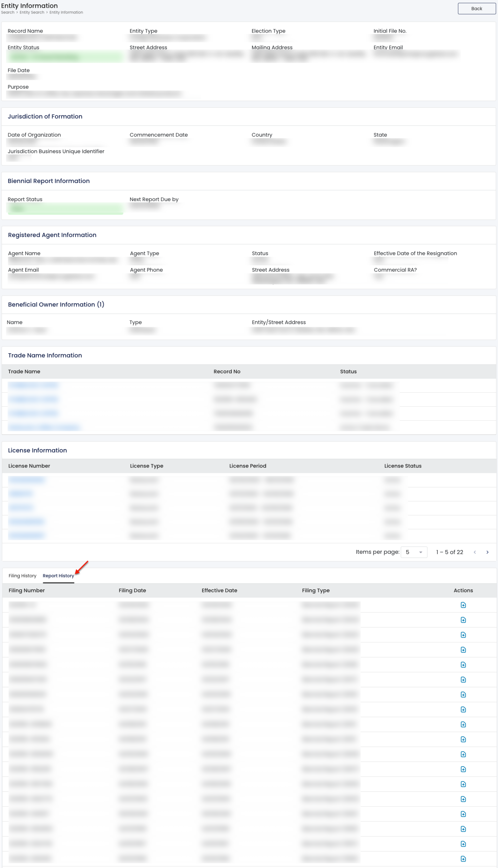Download the sixth Report History row's document

pos(463,679)
